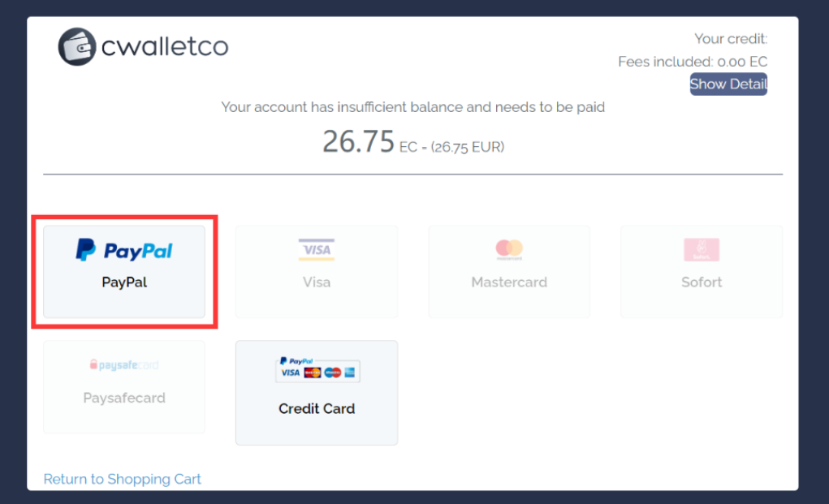Follow the Return to Shopping Cart link
829x504 pixels.
click(122, 479)
